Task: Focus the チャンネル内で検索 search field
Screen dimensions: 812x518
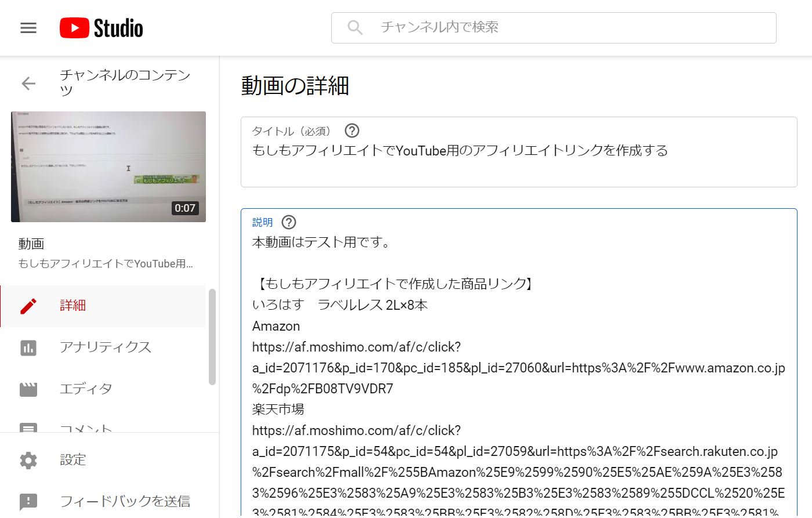Action: click(x=553, y=27)
